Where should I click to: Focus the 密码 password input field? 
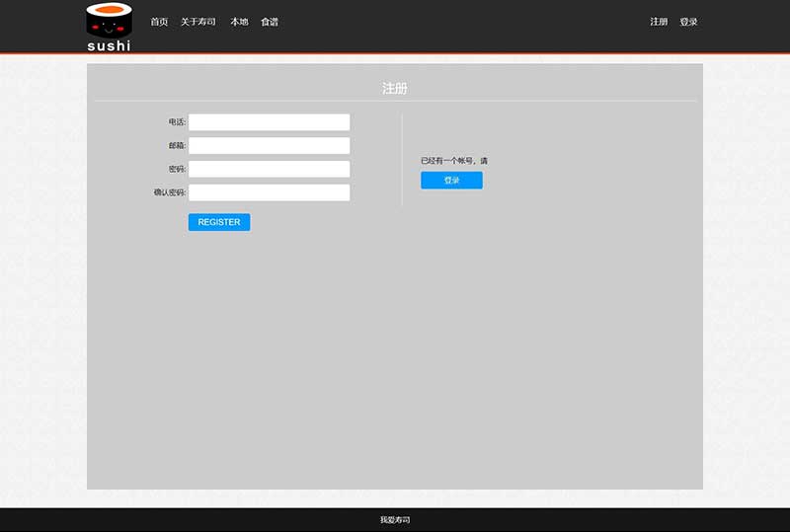(269, 169)
